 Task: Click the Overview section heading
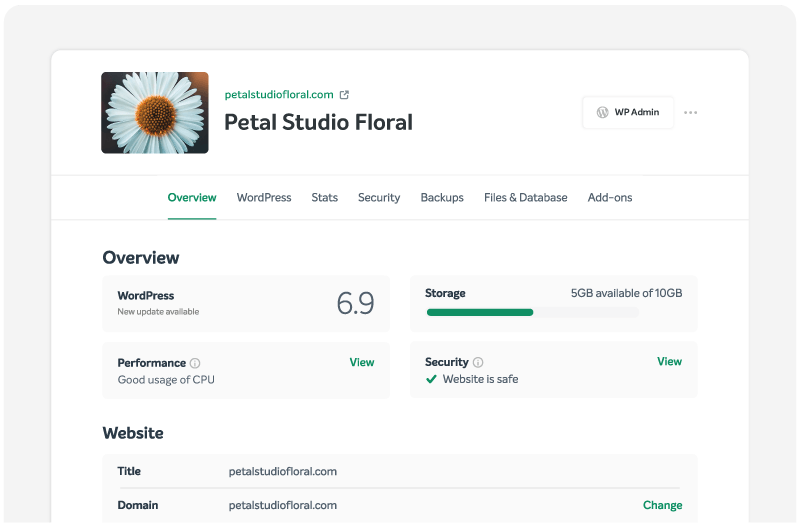[x=141, y=258]
